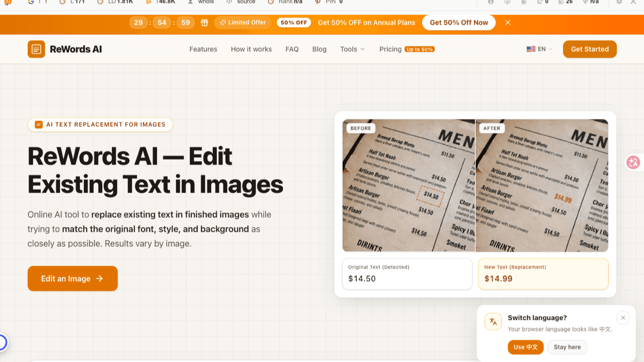Dismiss the promo banner with its X
Image resolution: width=644 pixels, height=362 pixels.
pos(508,23)
